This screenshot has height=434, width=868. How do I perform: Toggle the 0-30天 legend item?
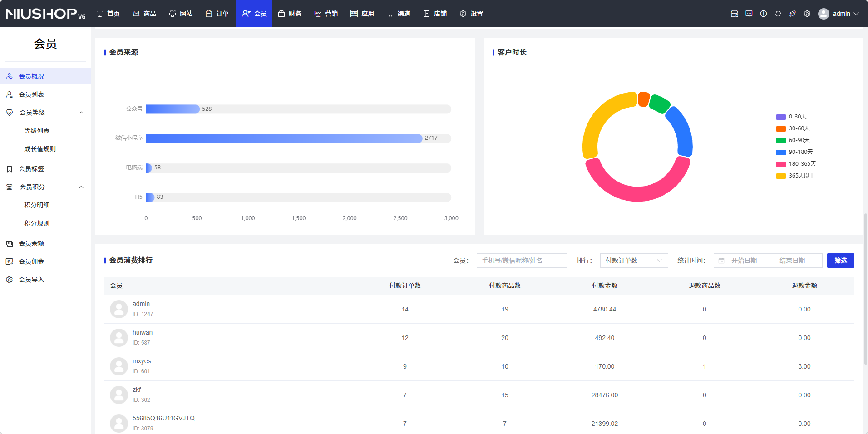tap(791, 117)
